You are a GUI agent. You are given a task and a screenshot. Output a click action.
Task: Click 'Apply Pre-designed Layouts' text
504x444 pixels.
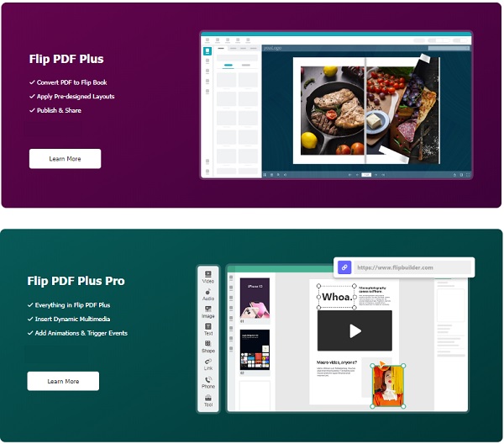[x=76, y=96]
